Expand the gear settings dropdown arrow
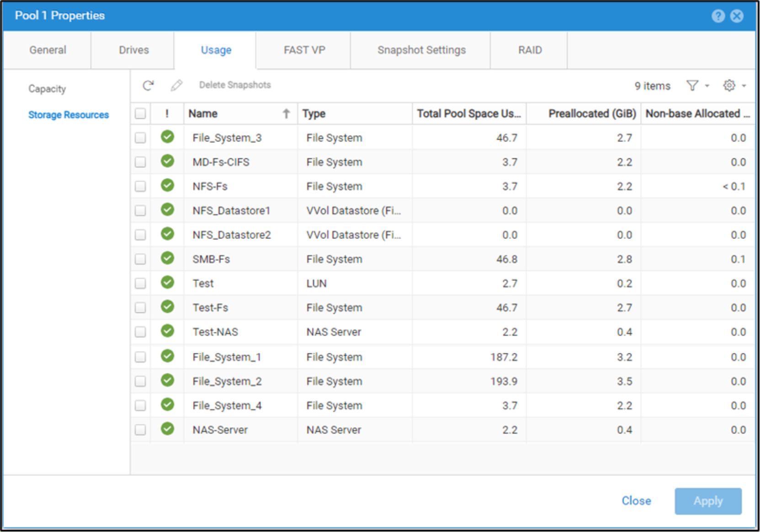Viewport: 760px width, 532px height. pos(744,86)
